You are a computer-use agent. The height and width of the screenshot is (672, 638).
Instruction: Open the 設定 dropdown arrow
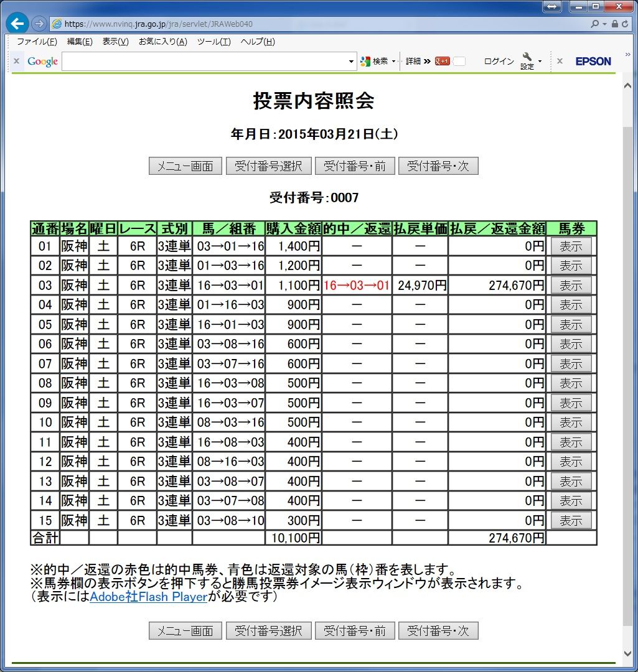point(540,61)
